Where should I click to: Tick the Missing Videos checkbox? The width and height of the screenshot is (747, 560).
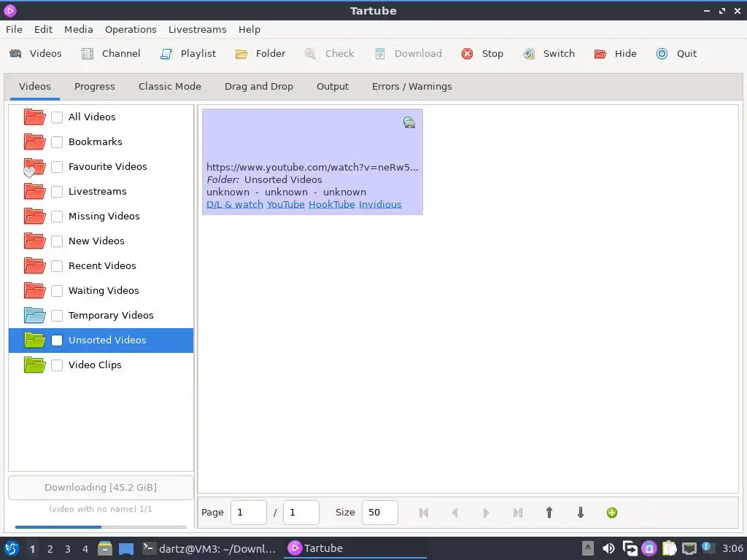coord(57,216)
